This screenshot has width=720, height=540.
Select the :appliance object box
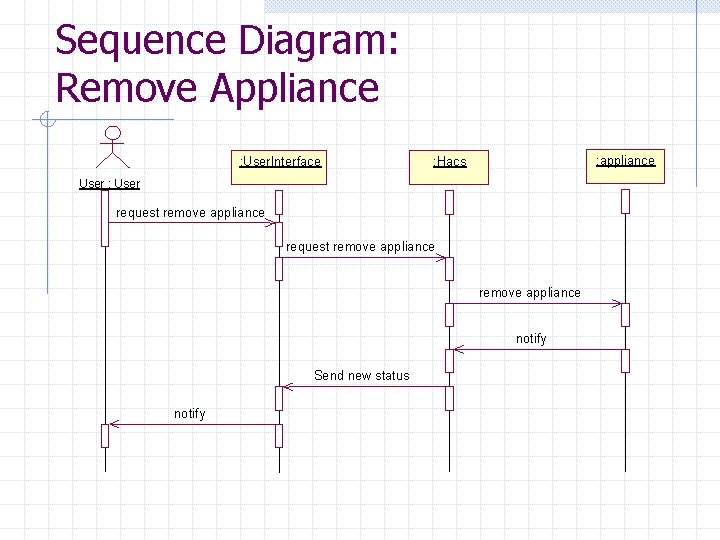[x=625, y=166]
